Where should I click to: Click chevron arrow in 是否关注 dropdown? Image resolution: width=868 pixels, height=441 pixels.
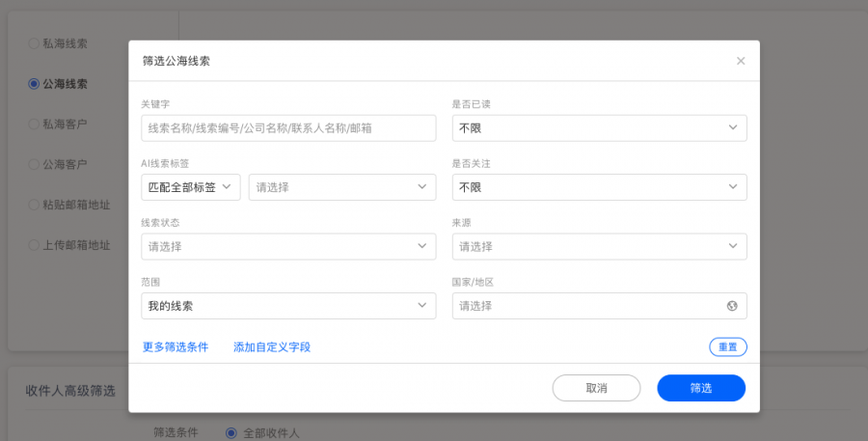733,186
